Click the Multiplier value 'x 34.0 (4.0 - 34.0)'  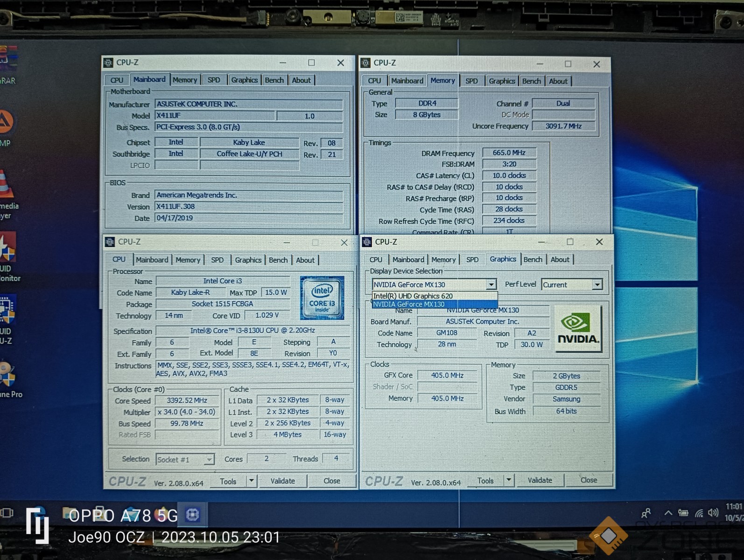coord(187,412)
